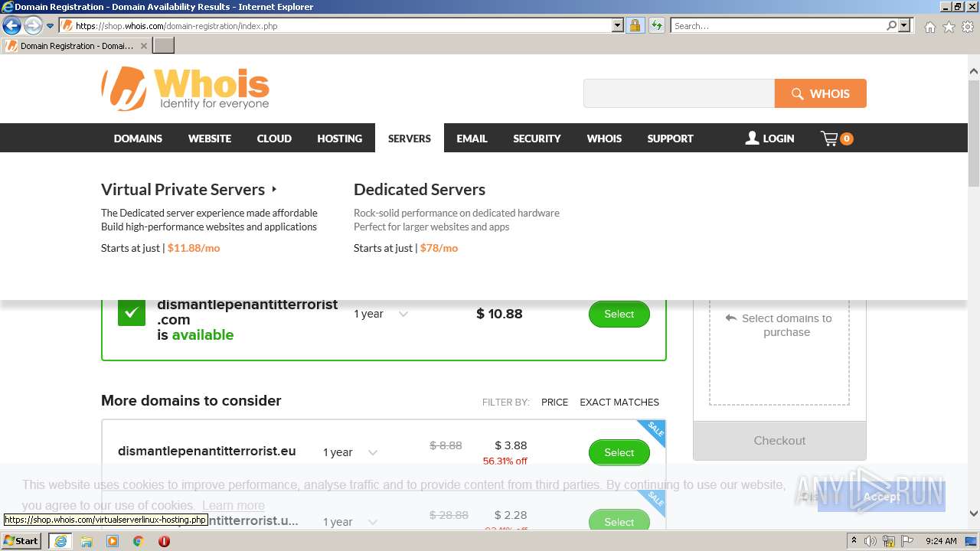Click the Whois logo
Screen dimensions: 980x551
pyautogui.click(x=185, y=88)
